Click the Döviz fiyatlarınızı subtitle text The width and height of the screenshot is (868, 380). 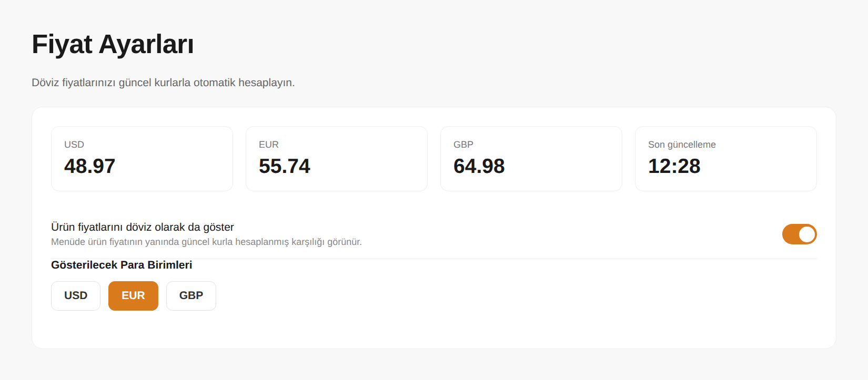pos(163,83)
